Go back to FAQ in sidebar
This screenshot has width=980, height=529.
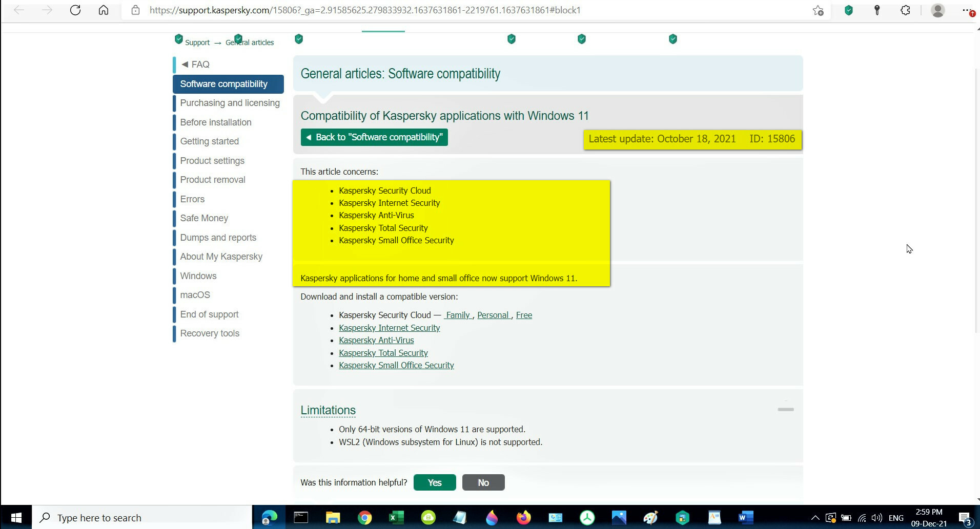click(x=195, y=65)
